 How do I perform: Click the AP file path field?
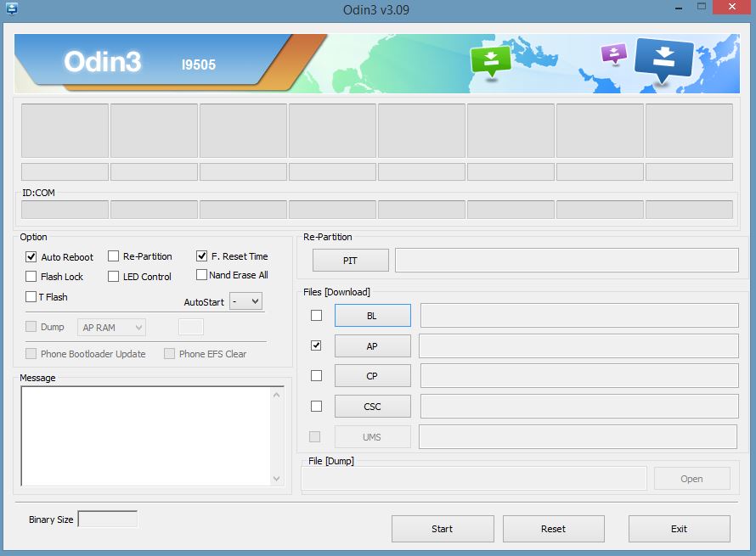[578, 346]
